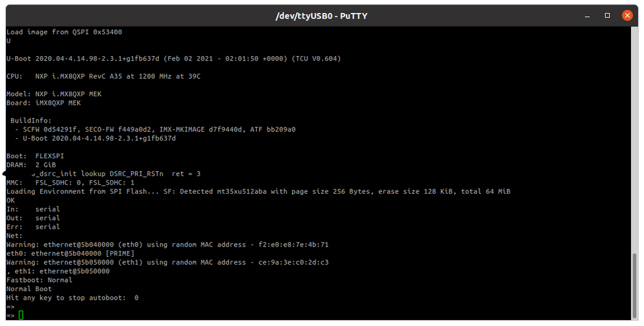Click the "Fastboot: Normal" line
The image size is (644, 326).
pyautogui.click(x=39, y=280)
